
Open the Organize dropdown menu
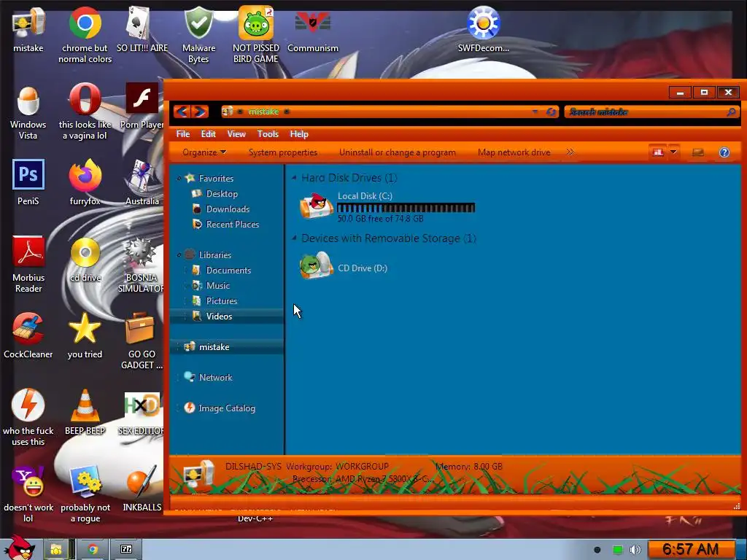[x=204, y=152]
